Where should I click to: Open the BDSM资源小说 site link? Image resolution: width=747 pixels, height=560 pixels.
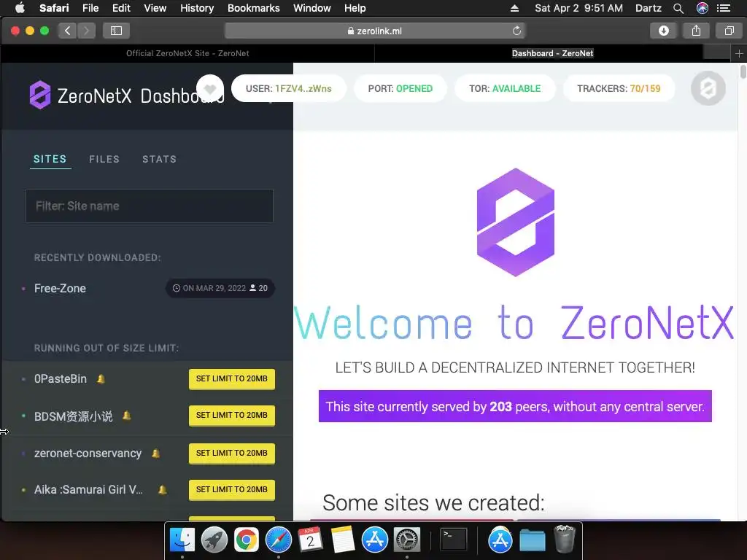[74, 416]
